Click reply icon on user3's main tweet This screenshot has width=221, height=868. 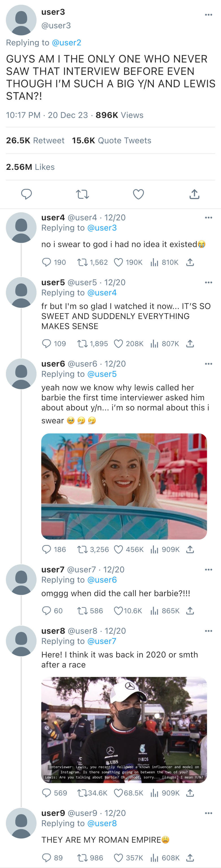pos(27,194)
